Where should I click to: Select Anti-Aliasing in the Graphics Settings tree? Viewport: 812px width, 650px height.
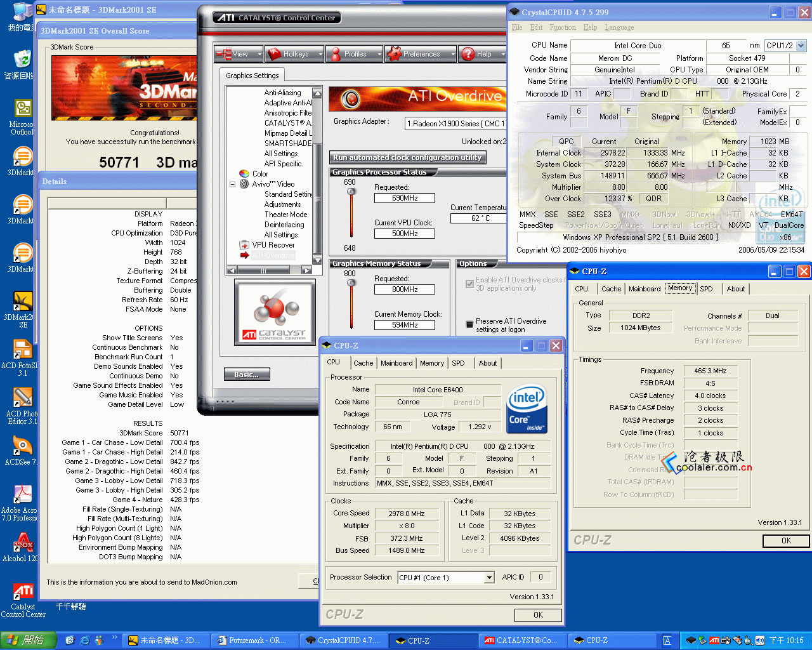point(282,93)
